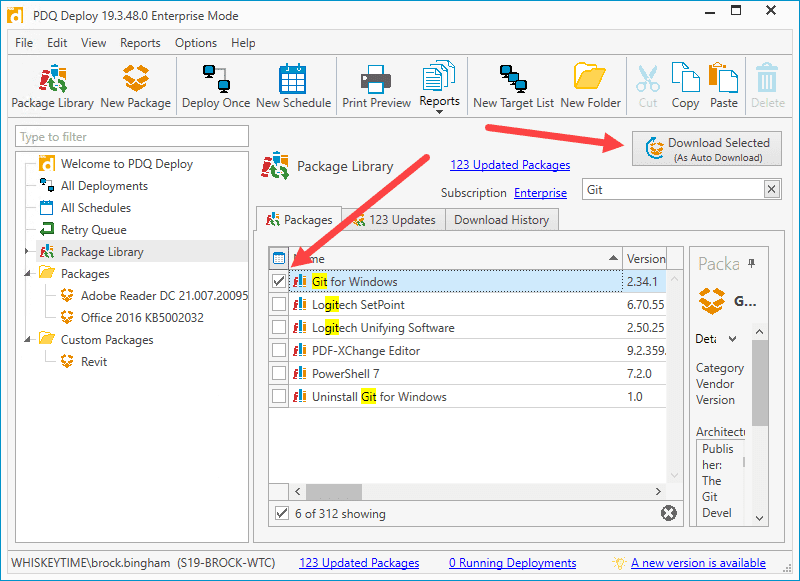Open Retry Queue in the tree
Screen dimensions: 800x581
click(x=93, y=230)
